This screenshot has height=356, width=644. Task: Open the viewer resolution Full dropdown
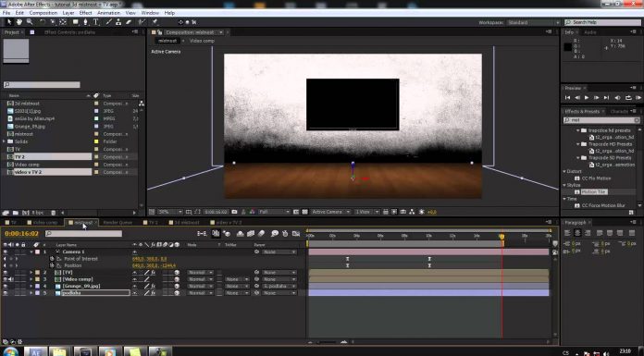point(274,212)
